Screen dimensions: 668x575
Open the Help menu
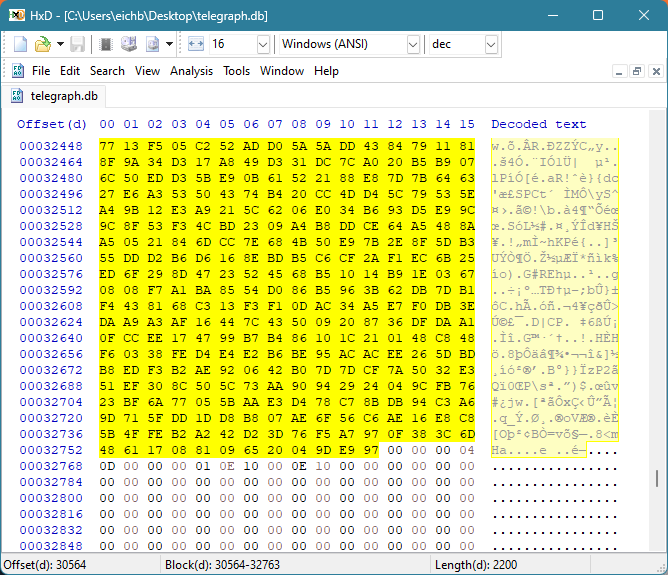[326, 71]
